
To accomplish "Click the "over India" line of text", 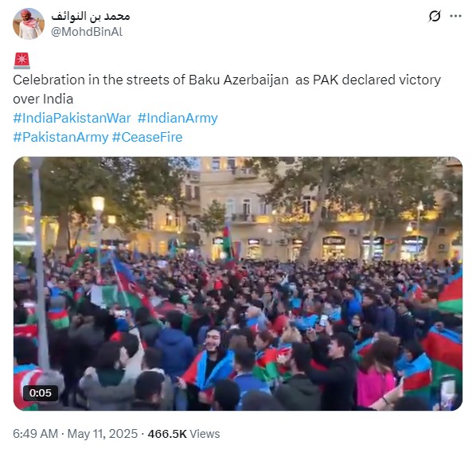I will (x=43, y=100).
